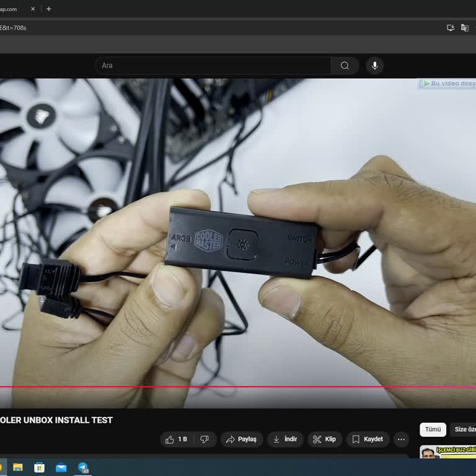Close the current browser tab
This screenshot has height=476, width=476.
33,9
